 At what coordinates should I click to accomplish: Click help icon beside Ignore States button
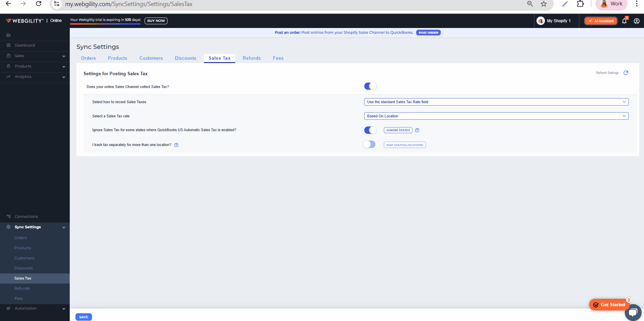[417, 130]
